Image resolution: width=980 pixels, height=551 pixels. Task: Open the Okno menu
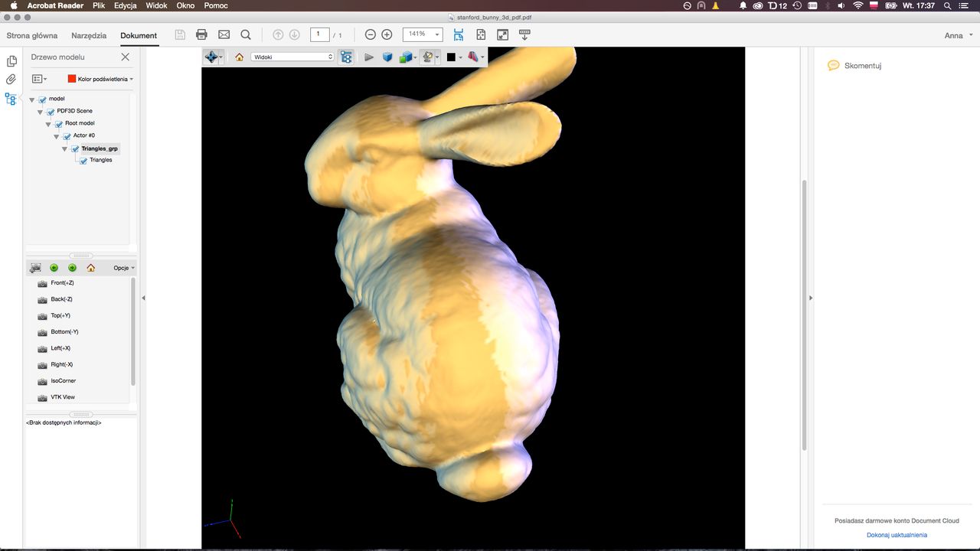[185, 5]
